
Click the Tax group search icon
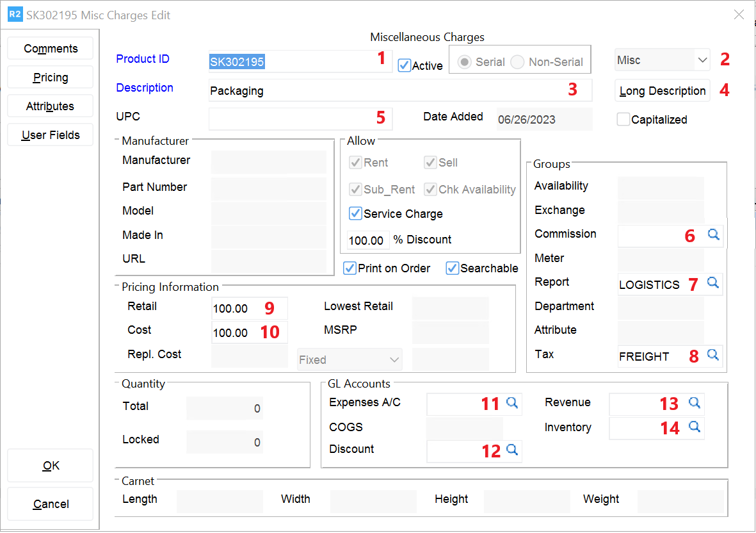coord(712,354)
